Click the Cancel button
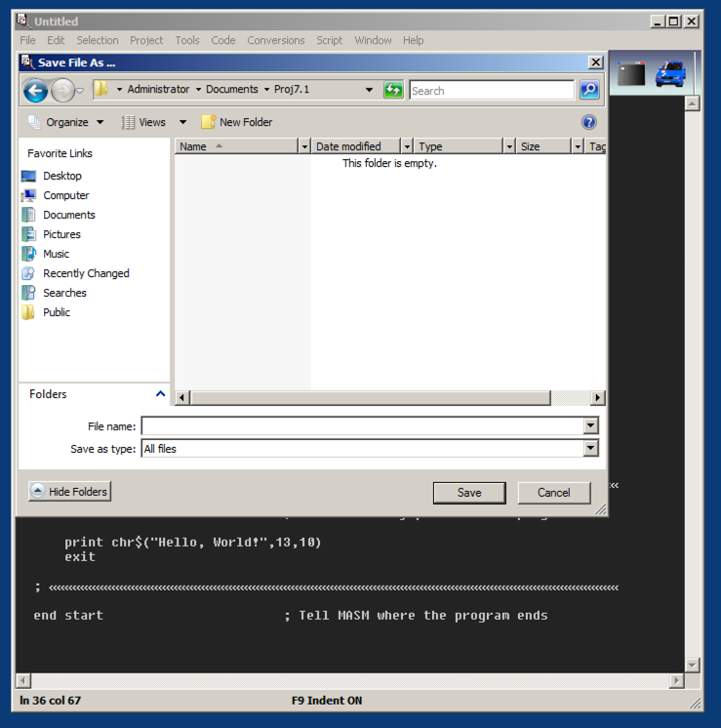This screenshot has width=721, height=728. pyautogui.click(x=554, y=493)
